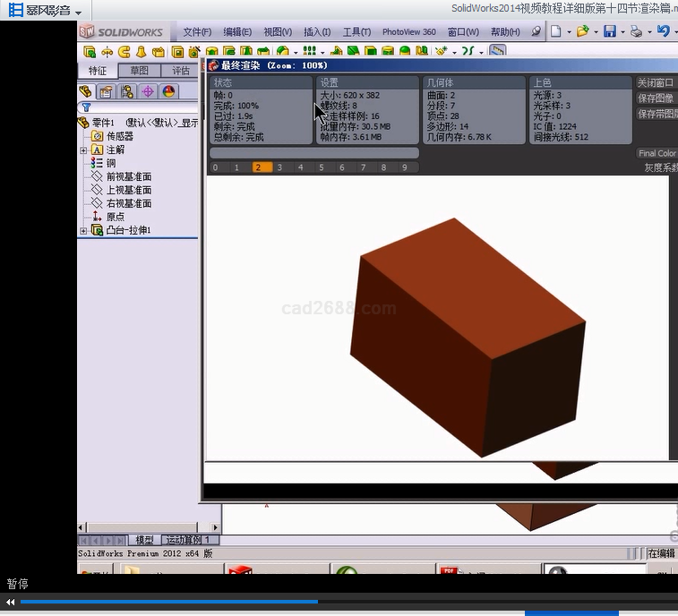Click the 保存图像 button
678x616 pixels.
click(656, 98)
